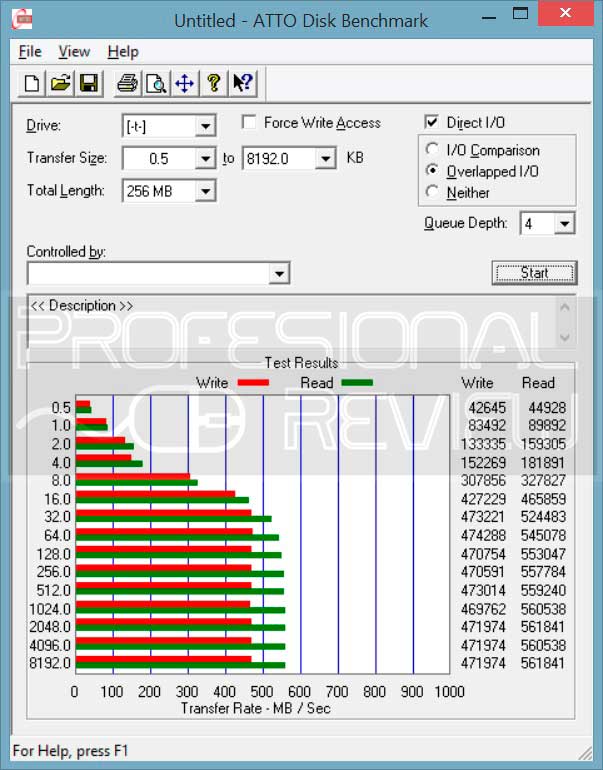Click the ATTO app icon in title bar
Screen dimensions: 603x770
click(x=22, y=20)
